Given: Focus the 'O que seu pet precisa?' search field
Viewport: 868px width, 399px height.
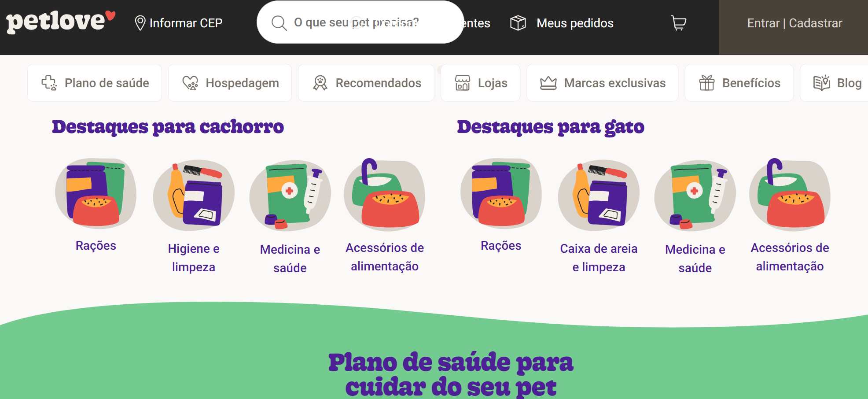Looking at the screenshot, I should [360, 22].
